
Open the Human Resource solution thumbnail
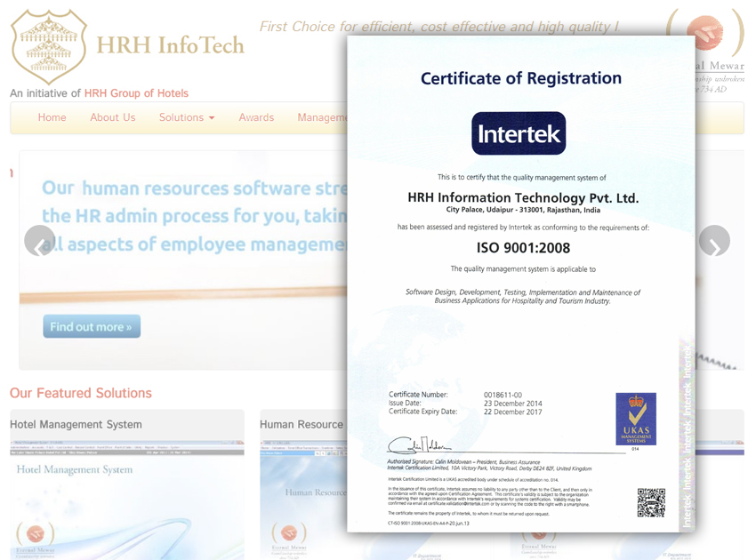(303, 500)
